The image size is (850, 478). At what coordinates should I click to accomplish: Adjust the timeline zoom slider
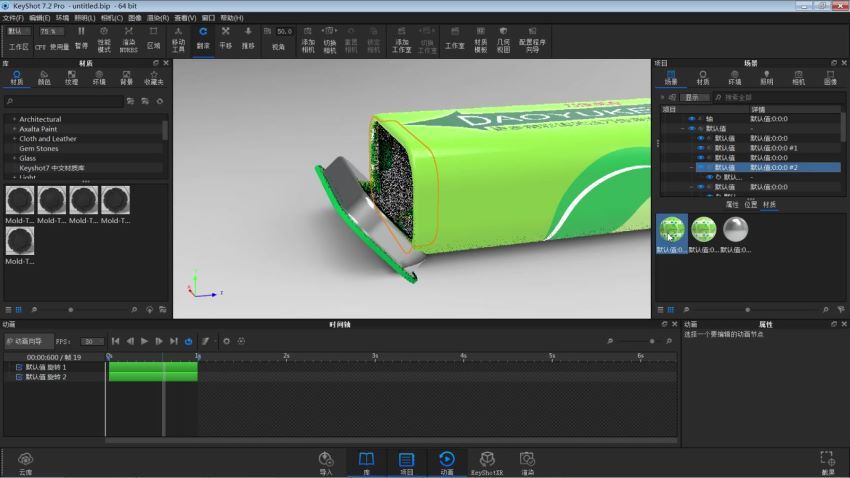652,341
